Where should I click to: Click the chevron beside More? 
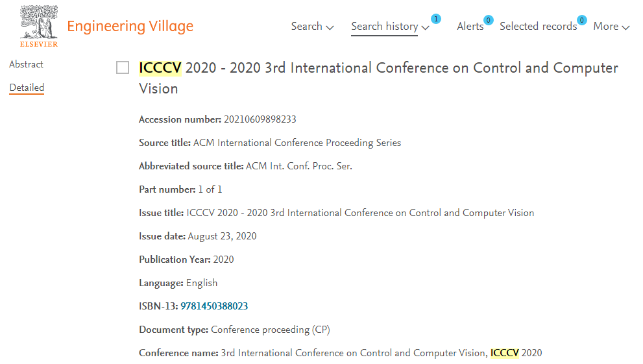click(x=625, y=28)
